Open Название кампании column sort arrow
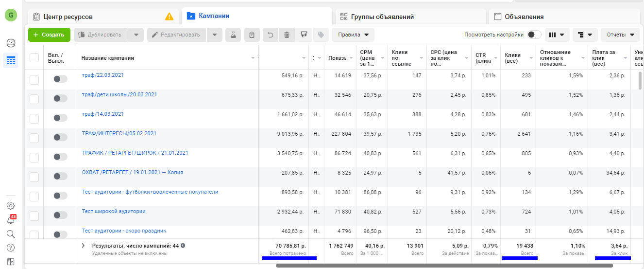Viewport: 644px width, 269px height. tap(253, 58)
